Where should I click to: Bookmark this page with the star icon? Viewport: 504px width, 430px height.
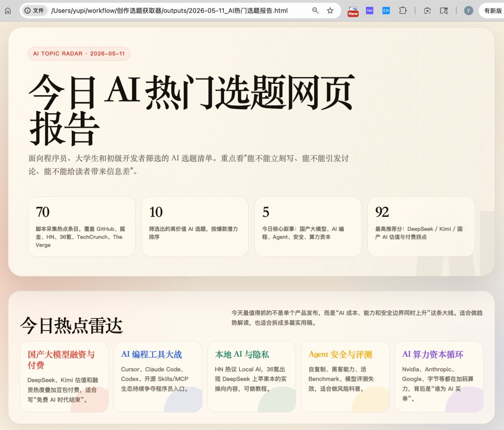(x=330, y=11)
